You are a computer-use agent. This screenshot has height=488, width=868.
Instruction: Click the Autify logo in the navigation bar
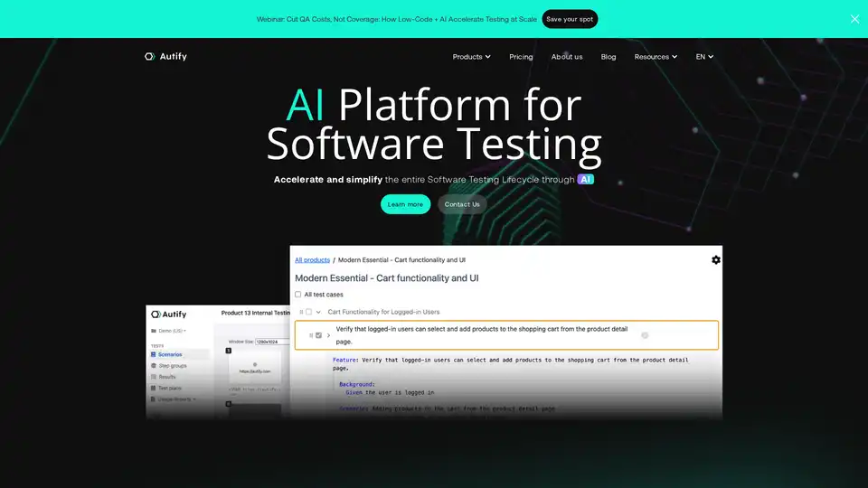[165, 56]
